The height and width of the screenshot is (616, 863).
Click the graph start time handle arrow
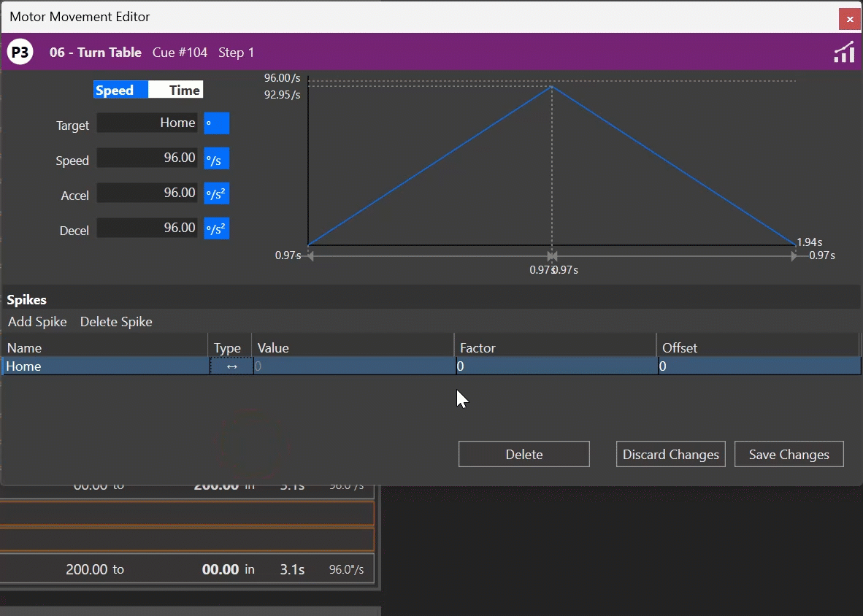[310, 255]
